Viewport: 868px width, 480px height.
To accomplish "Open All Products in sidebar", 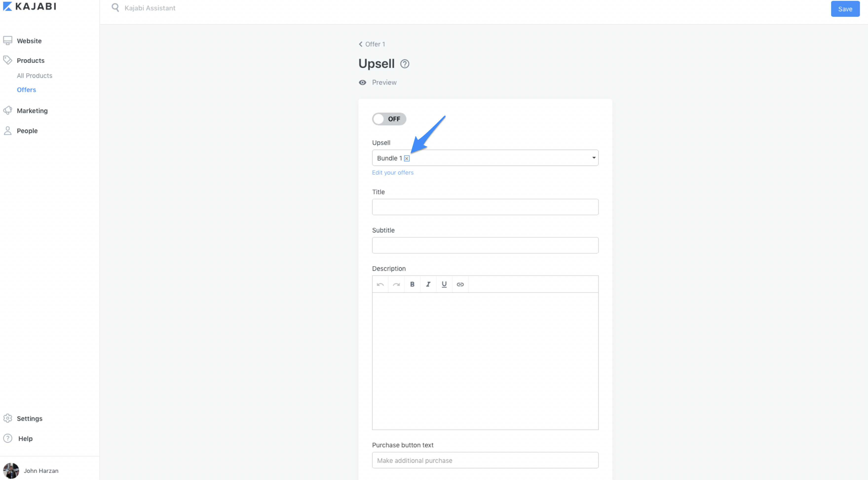I will (x=34, y=75).
